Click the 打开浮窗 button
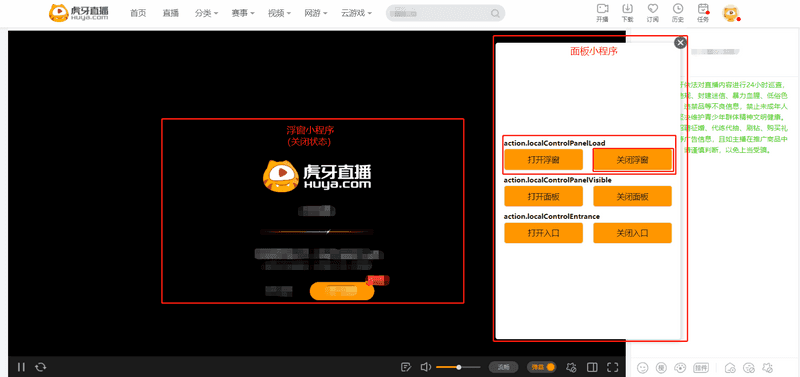800x377 pixels. point(543,160)
